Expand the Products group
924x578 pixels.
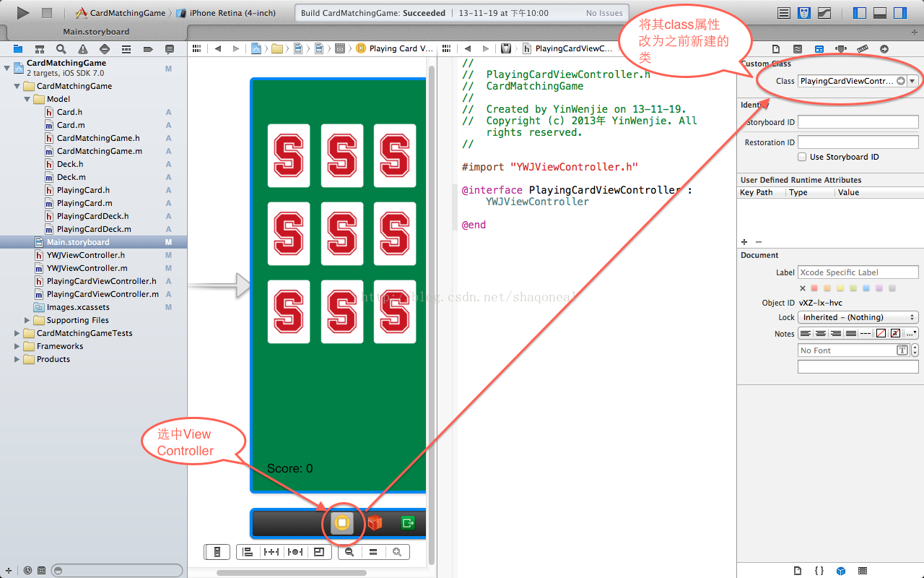click(17, 359)
